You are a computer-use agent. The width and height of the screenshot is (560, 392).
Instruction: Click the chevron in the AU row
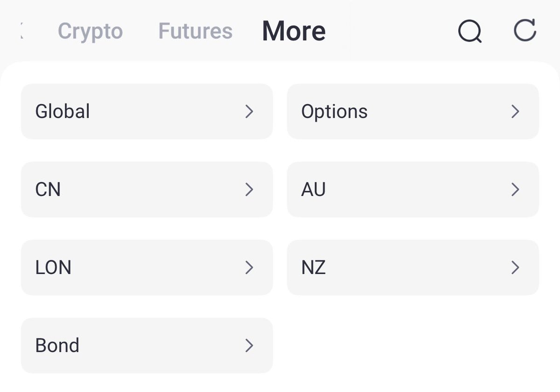(x=515, y=189)
